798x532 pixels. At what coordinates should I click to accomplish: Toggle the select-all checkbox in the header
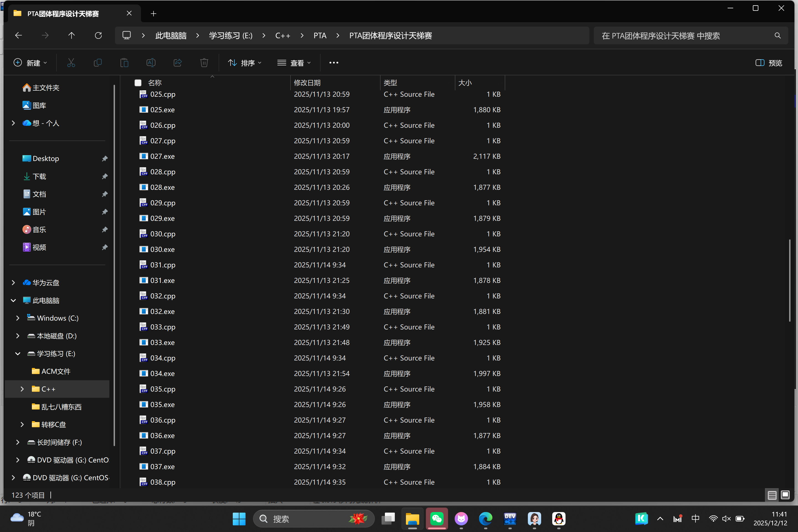[x=138, y=83]
